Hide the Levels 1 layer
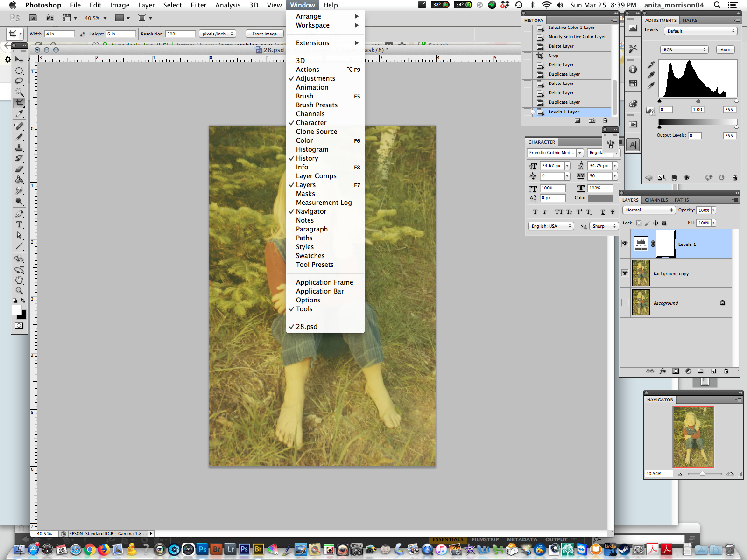 (x=625, y=244)
